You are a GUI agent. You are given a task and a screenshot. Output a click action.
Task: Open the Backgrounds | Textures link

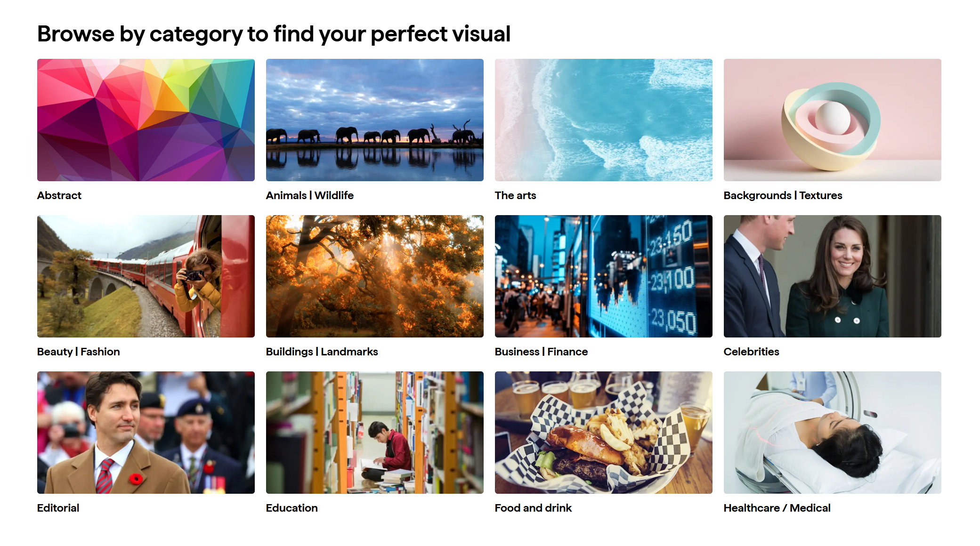click(783, 195)
